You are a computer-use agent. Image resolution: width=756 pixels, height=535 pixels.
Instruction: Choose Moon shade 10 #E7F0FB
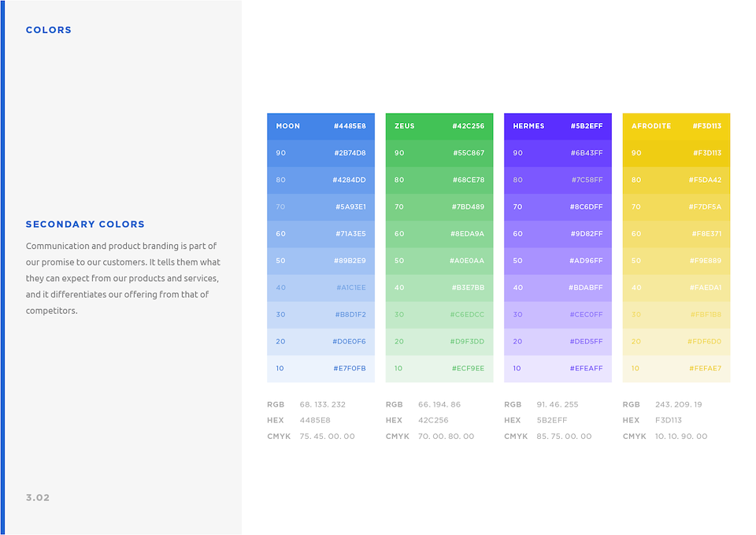[321, 369]
